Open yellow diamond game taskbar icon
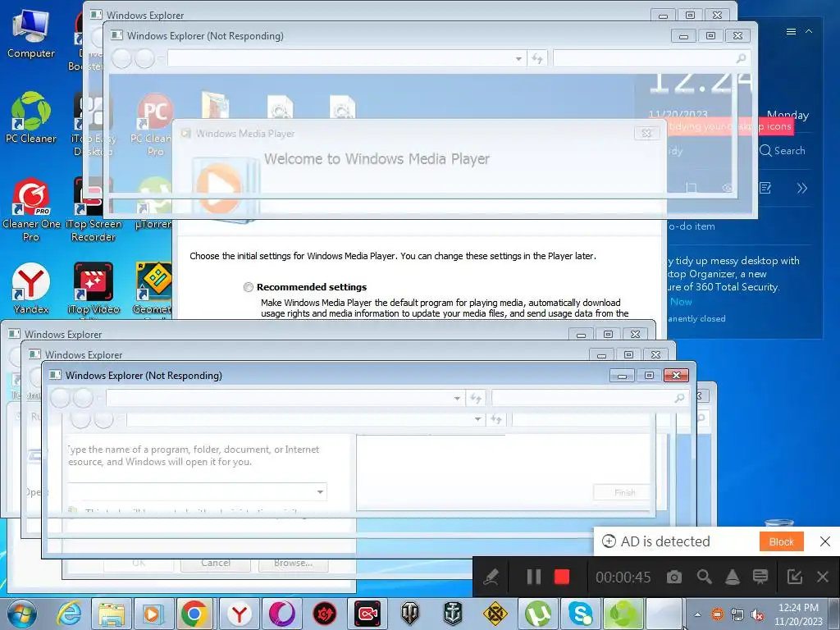Viewport: 840px width, 630px height. click(495, 614)
